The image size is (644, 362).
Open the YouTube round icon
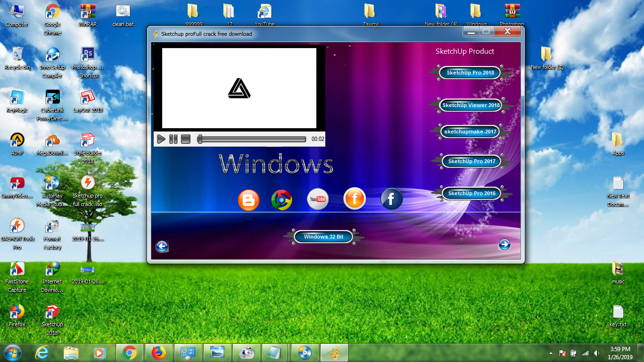point(317,199)
